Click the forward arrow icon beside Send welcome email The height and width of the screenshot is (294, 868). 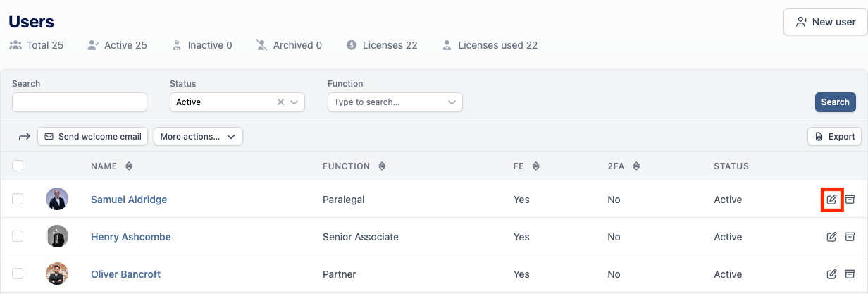pos(24,137)
